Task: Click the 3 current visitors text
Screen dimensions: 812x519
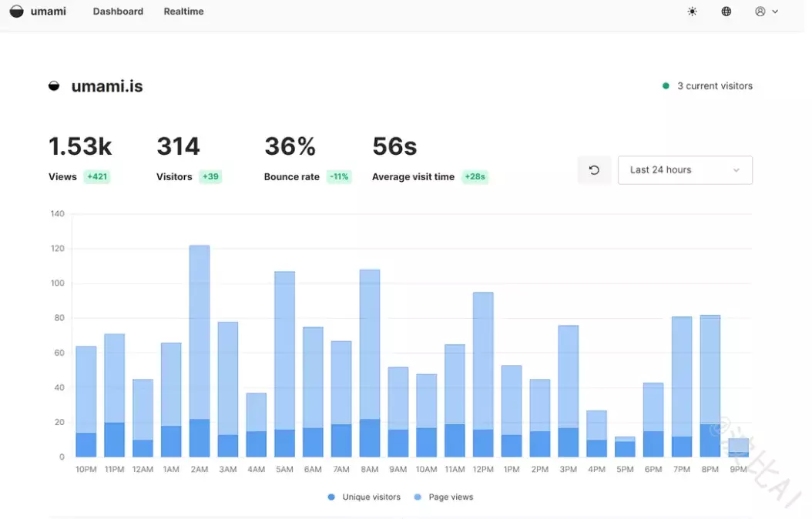Action: coord(715,86)
